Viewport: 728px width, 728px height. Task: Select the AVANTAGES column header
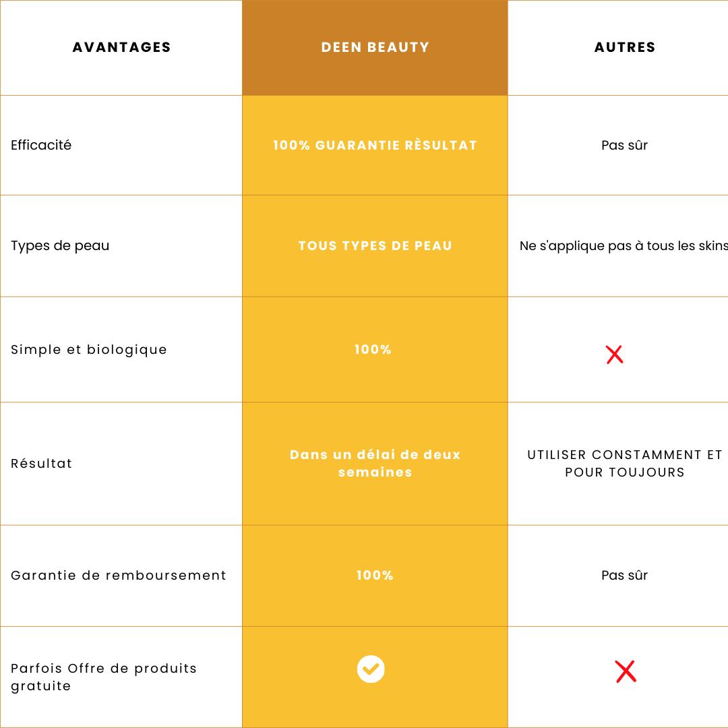(122, 47)
